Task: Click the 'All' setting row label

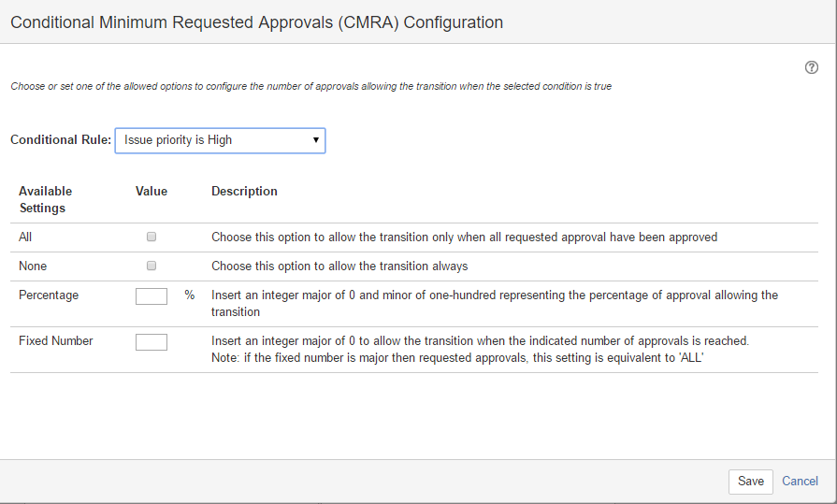Action: [25, 238]
